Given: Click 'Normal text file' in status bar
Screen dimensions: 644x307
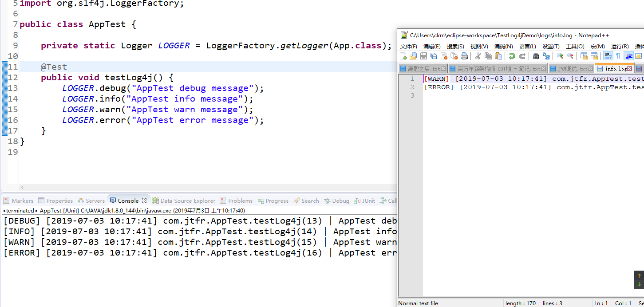Looking at the screenshot, I should click(418, 303).
